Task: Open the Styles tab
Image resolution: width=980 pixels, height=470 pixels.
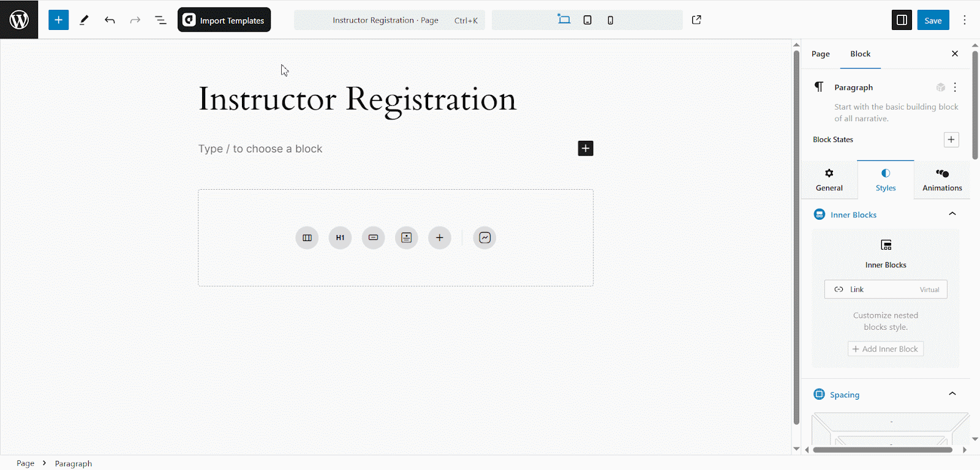Action: 886,180
